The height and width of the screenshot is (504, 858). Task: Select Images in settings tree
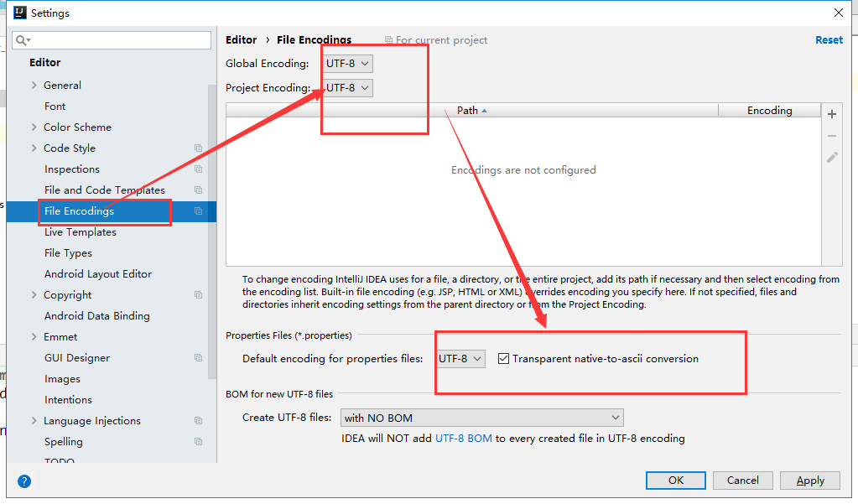[62, 379]
